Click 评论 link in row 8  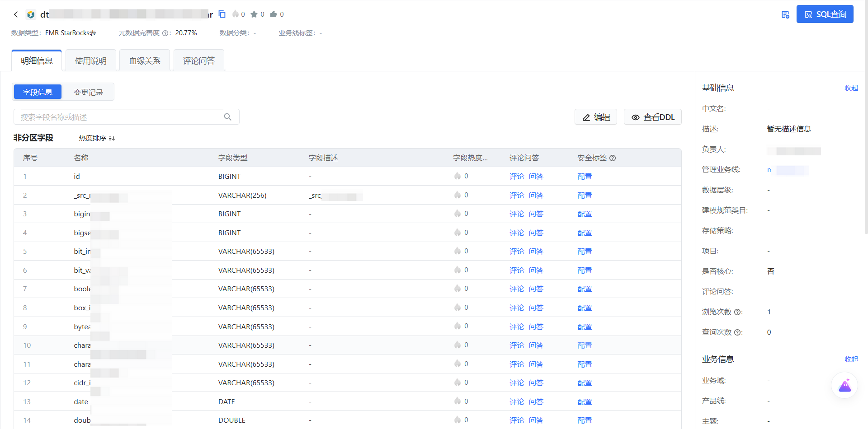click(517, 308)
